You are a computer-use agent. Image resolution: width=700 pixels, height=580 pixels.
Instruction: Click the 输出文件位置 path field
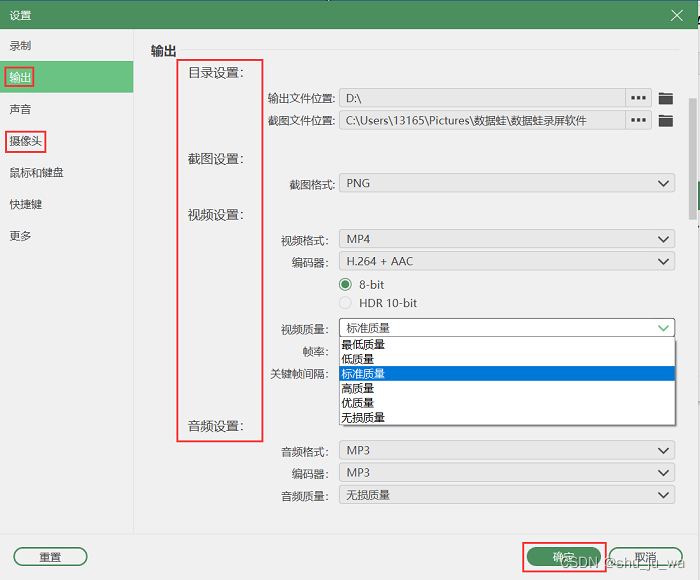482,98
